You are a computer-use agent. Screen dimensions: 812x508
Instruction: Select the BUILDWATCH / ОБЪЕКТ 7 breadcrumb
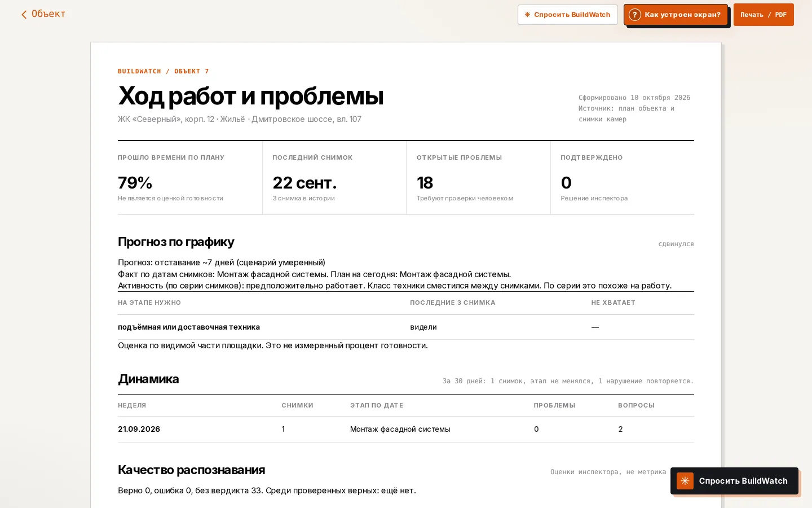coord(164,71)
